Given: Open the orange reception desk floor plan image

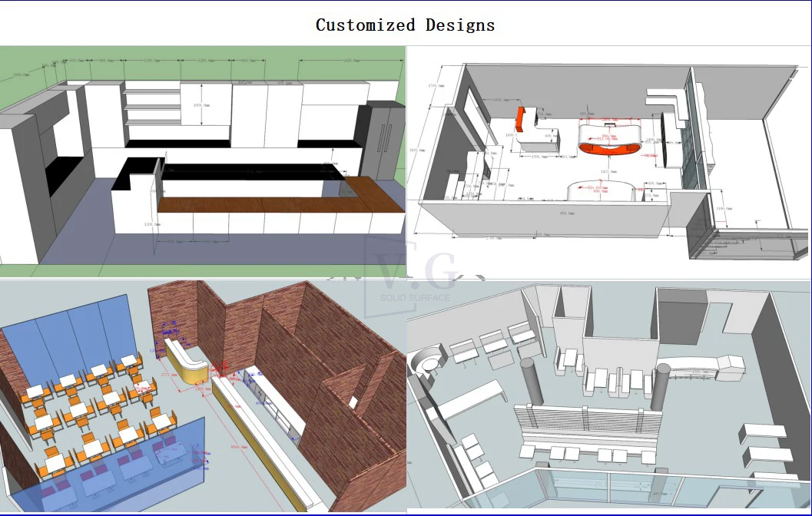Looking at the screenshot, I should point(609,163).
